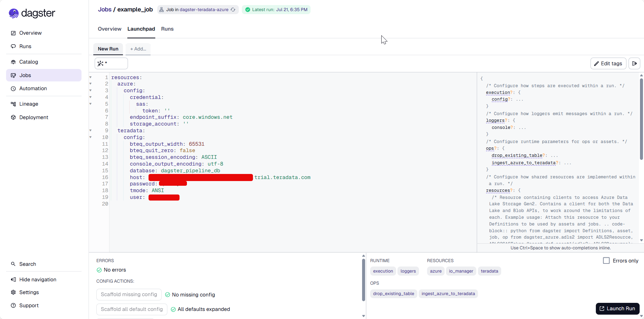Click the + Add... tab
This screenshot has width=644, height=319.
[x=138, y=49]
